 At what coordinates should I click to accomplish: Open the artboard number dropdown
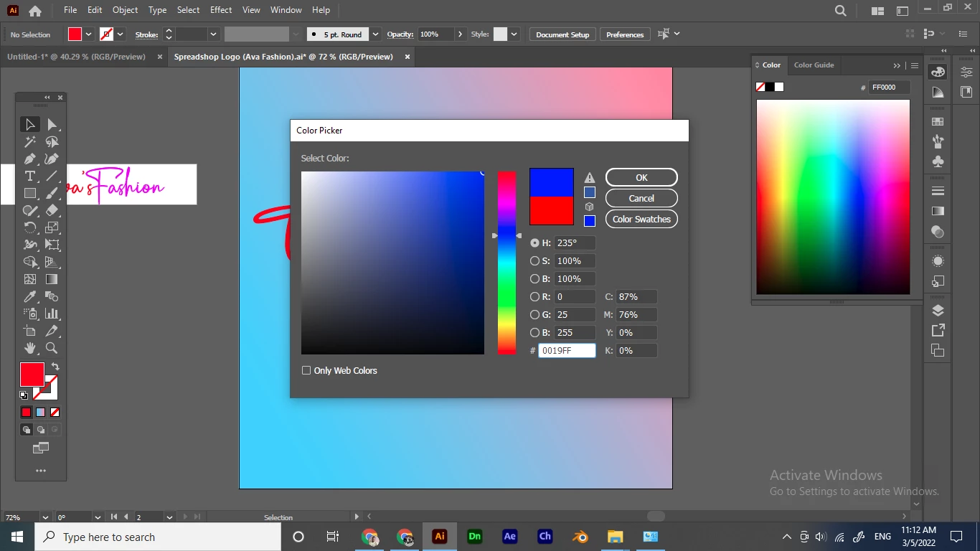click(x=169, y=517)
